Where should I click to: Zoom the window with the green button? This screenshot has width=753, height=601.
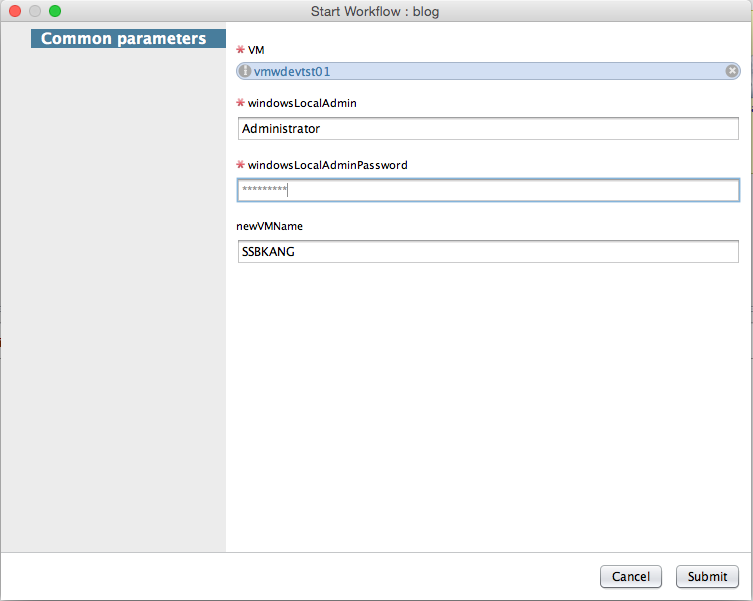[x=55, y=11]
